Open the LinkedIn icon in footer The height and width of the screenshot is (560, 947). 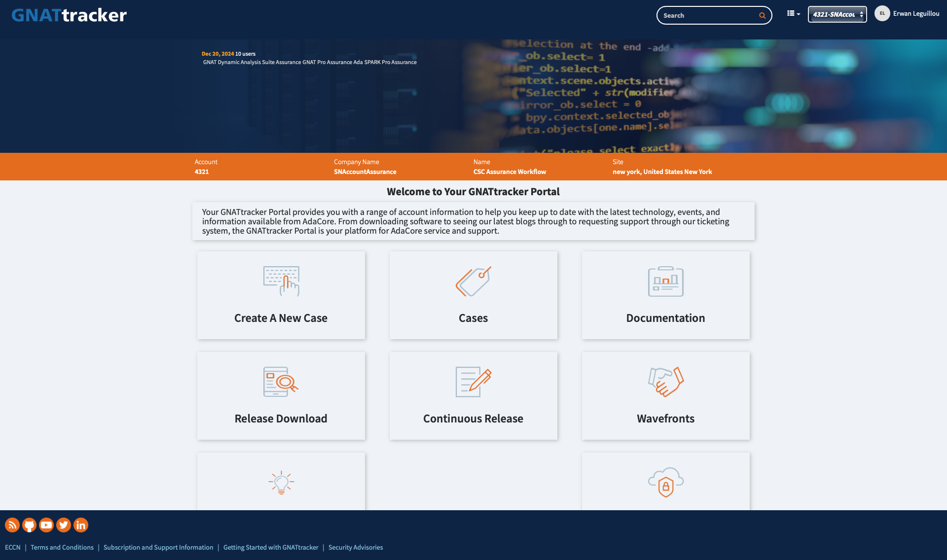[81, 525]
